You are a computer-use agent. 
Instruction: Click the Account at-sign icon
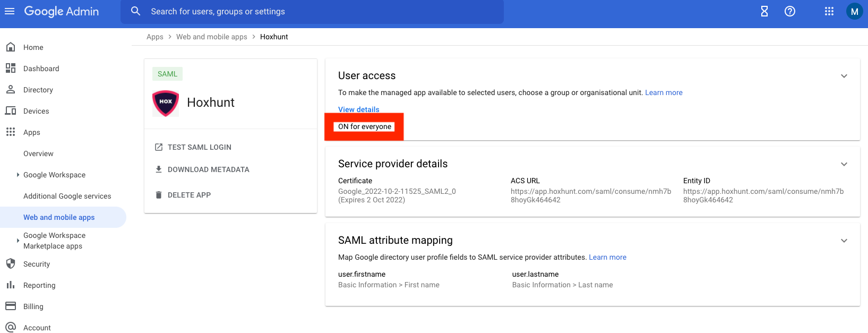pos(11,327)
